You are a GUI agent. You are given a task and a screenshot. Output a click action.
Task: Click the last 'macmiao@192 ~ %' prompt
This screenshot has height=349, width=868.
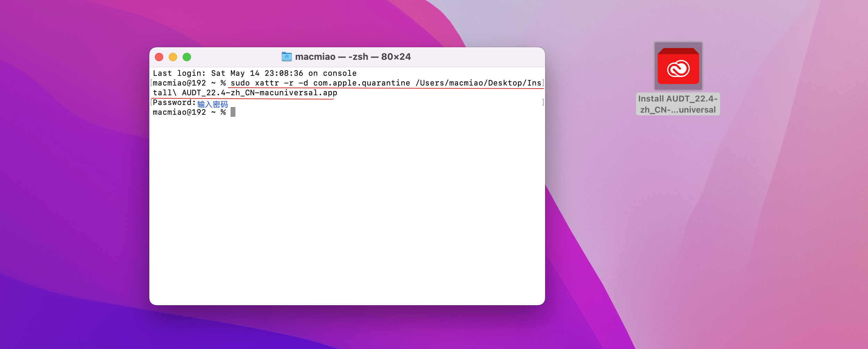[x=189, y=112]
